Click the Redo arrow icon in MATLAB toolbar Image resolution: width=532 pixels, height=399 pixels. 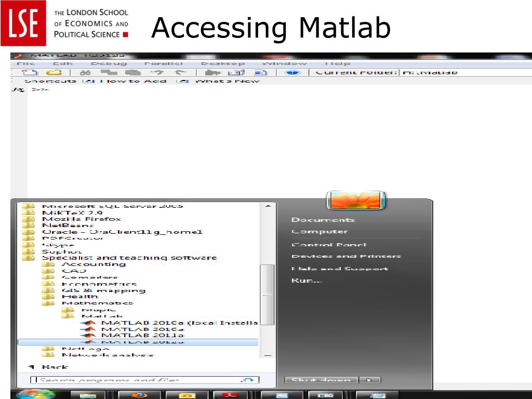pos(180,72)
